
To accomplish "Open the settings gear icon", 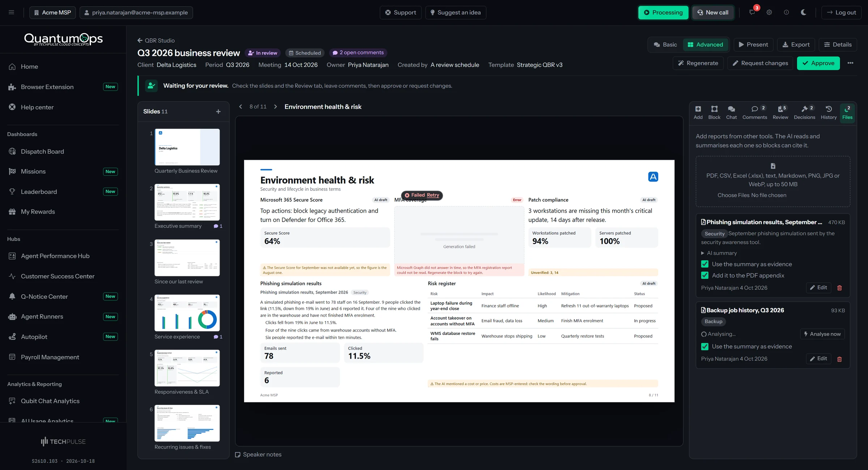I will point(769,12).
